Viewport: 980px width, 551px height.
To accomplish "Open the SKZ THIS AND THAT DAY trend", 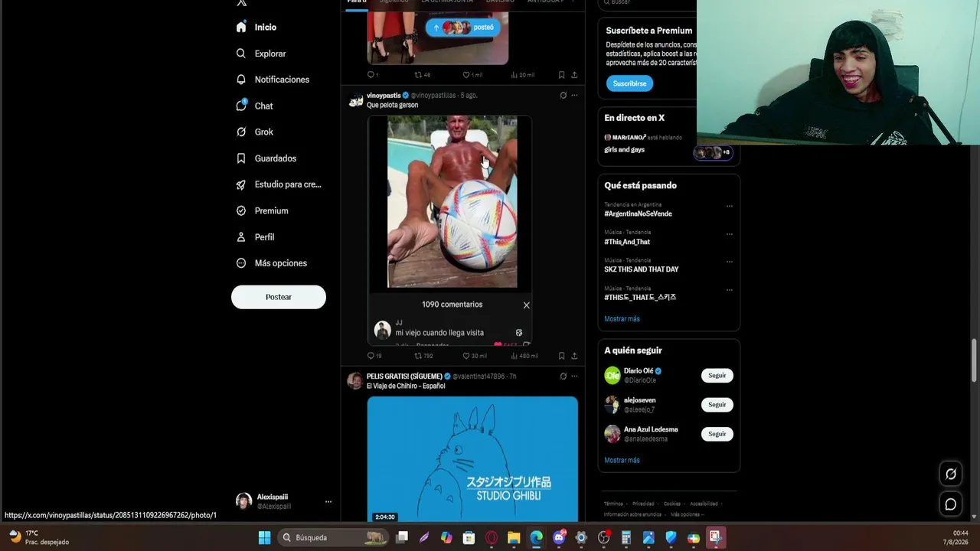I will click(642, 269).
